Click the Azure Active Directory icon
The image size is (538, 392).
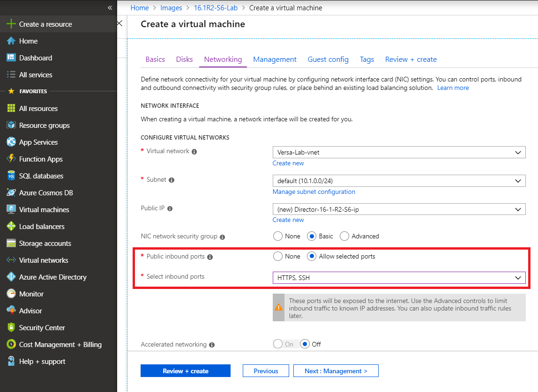pos(11,277)
